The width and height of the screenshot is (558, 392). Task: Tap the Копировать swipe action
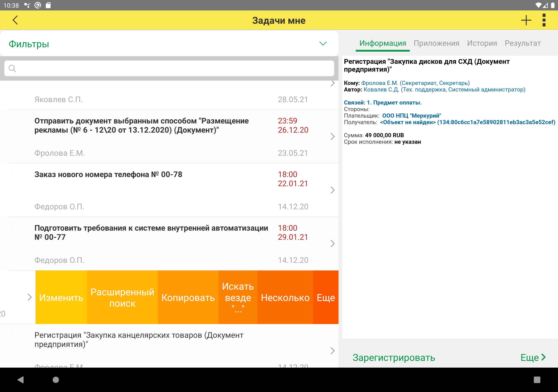pyautogui.click(x=188, y=297)
